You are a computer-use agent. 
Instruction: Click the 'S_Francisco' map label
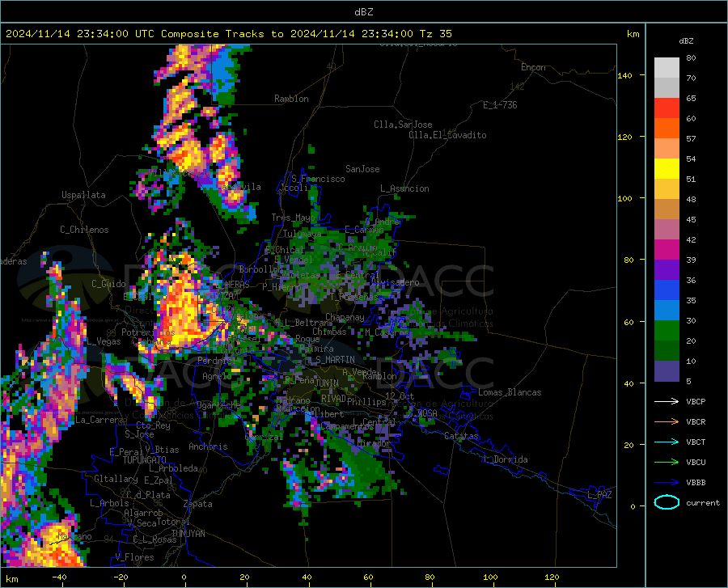pos(318,179)
